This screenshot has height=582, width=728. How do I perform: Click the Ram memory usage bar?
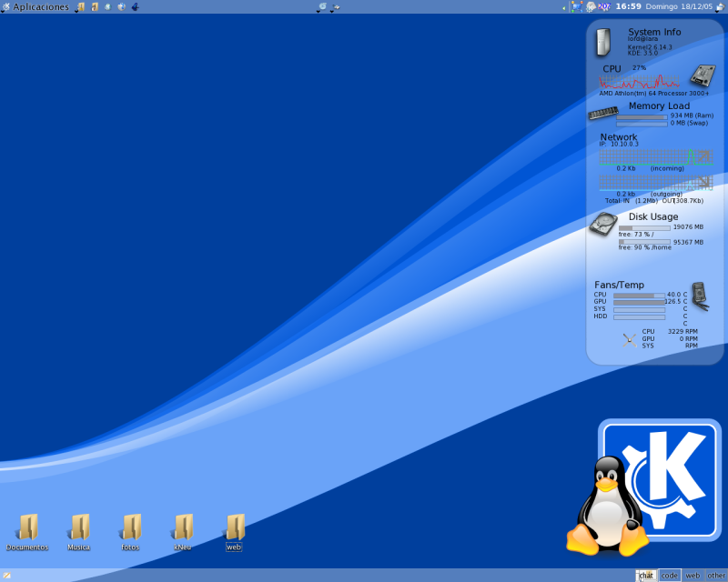642,117
